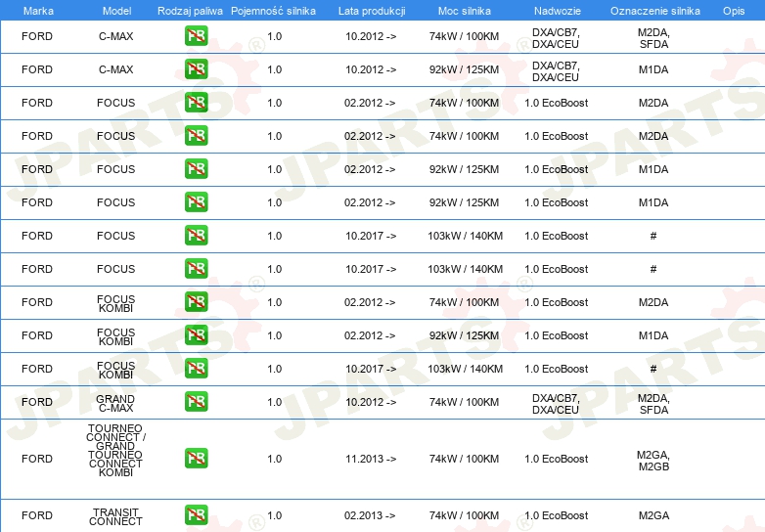Click the Oznaczenie silnika column header

[x=654, y=11]
